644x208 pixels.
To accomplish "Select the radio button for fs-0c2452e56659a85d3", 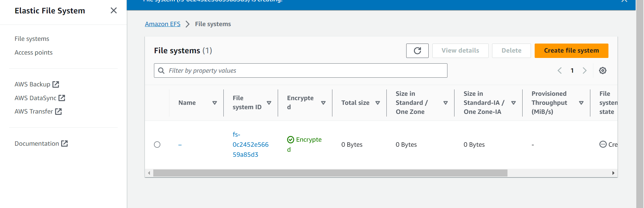I will pos(157,145).
